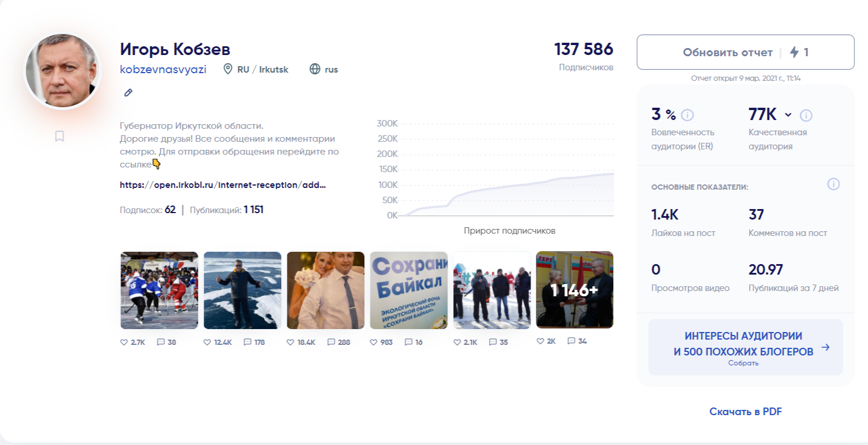Click Скачать в PDF link
The height and width of the screenshot is (445, 868).
(x=746, y=412)
